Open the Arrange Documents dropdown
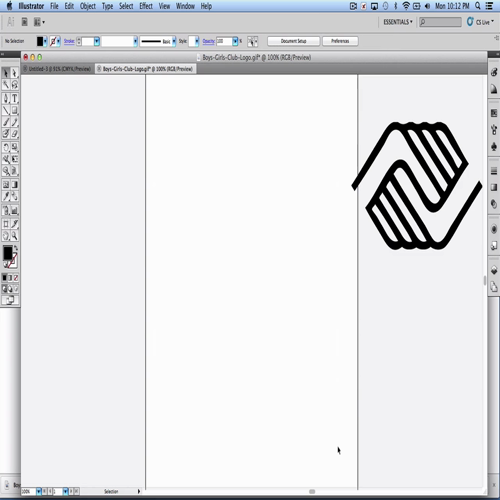This screenshot has width=500, height=500. (39, 22)
